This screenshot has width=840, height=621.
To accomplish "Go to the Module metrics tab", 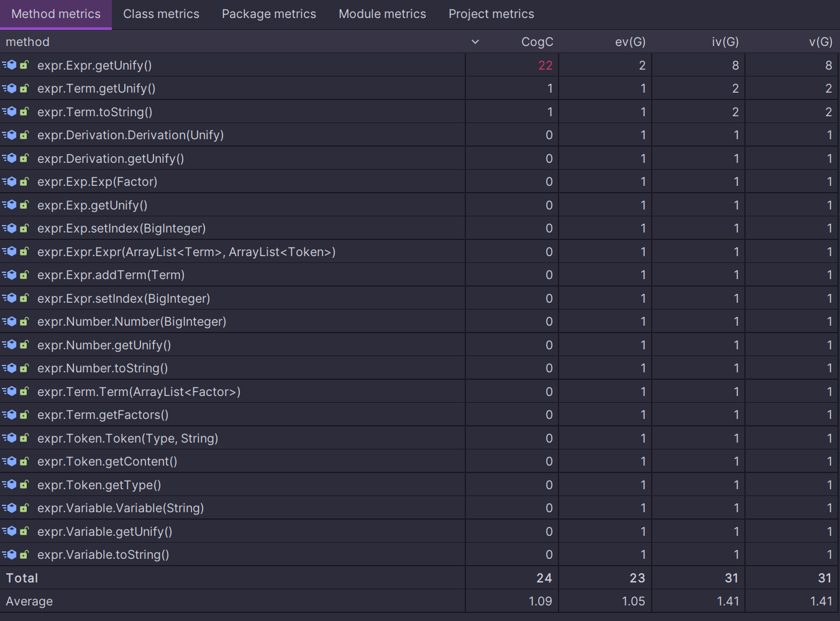I will [x=382, y=14].
